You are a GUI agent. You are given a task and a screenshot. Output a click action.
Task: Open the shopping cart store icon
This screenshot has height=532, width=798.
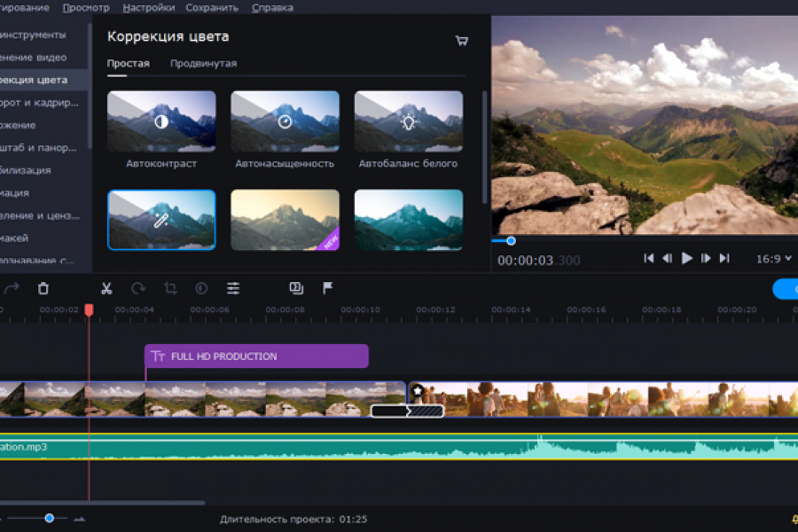coord(461,41)
